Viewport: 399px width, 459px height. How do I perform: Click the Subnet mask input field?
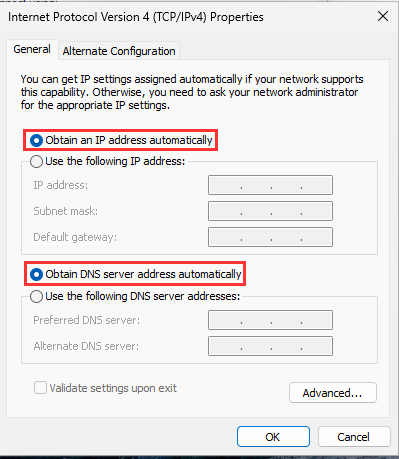pos(270,211)
